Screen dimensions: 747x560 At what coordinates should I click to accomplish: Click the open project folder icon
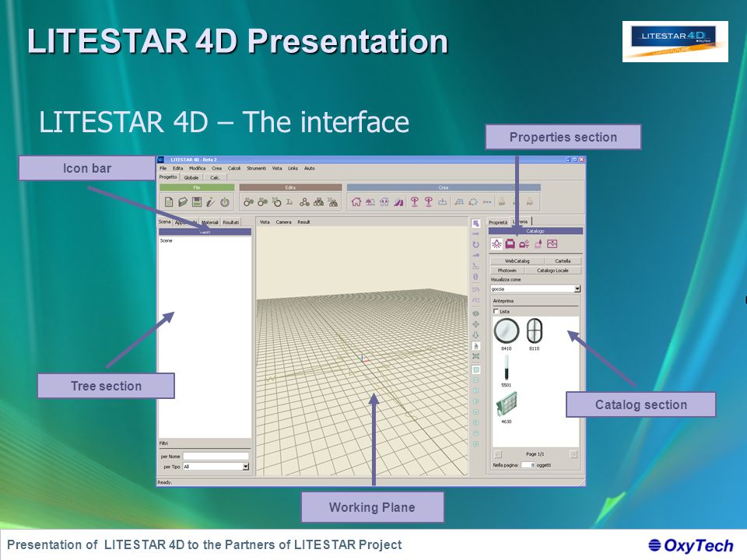point(182,202)
